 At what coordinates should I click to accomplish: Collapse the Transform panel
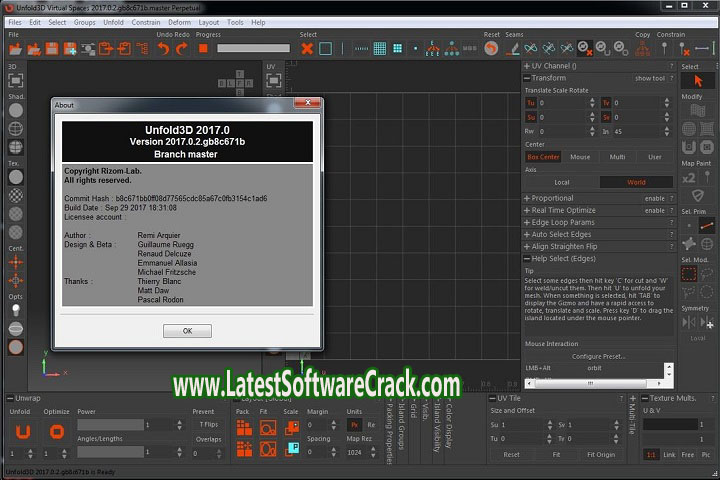527,78
